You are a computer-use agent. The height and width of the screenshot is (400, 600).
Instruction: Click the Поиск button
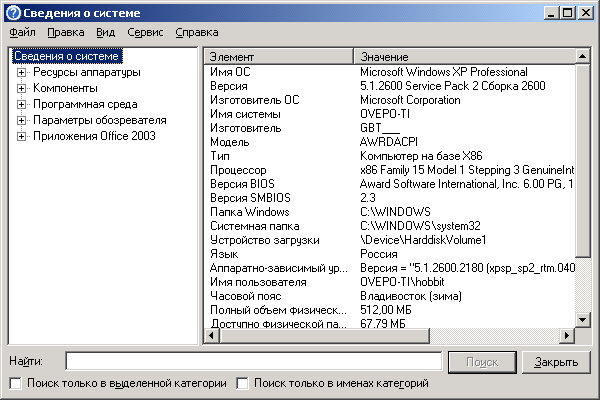click(482, 362)
